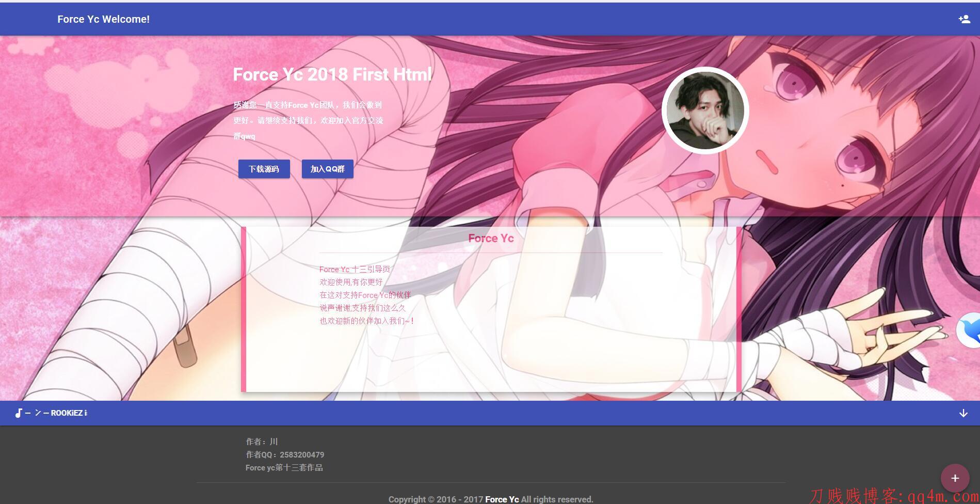980x504 pixels.
Task: Click the blue bird floating icon
Action: click(x=969, y=330)
